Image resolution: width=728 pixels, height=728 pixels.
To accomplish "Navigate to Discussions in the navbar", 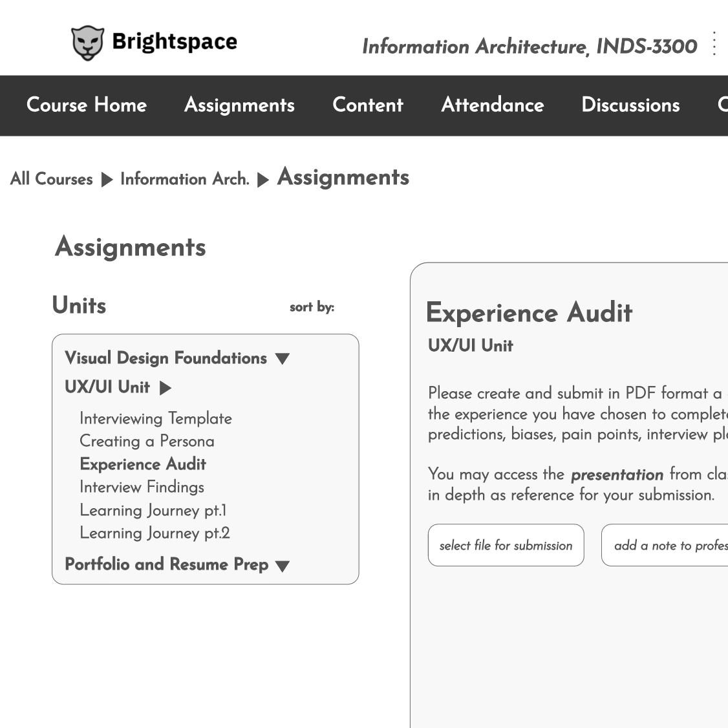I will [630, 105].
